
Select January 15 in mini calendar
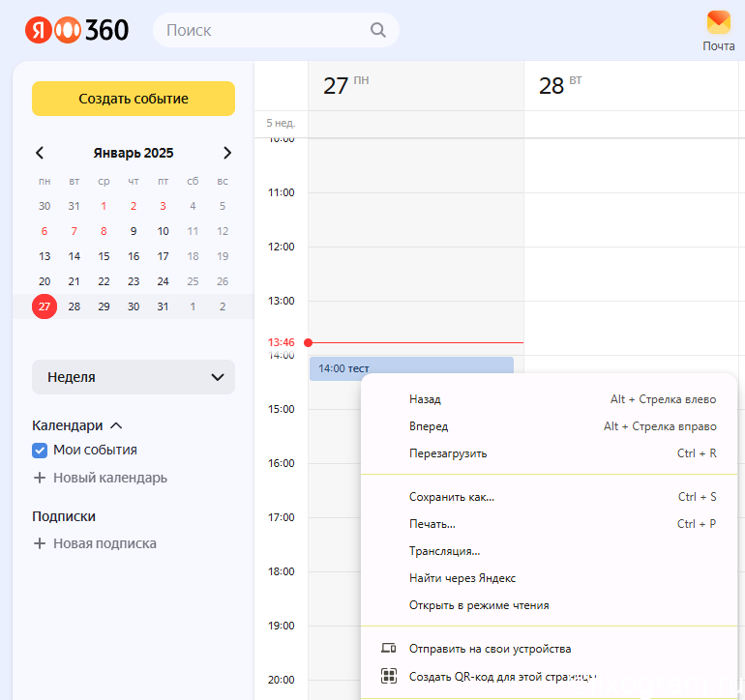[104, 256]
